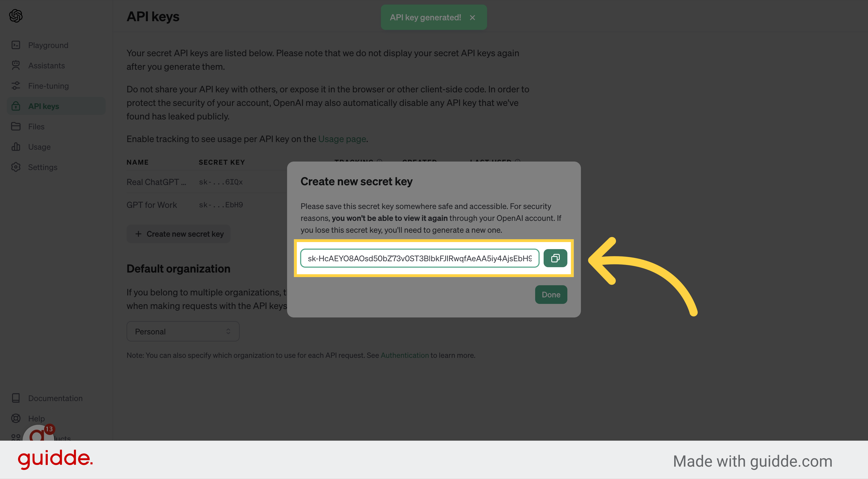This screenshot has width=868, height=479.
Task: Click the sk-...6IQx secret key value
Action: click(221, 182)
